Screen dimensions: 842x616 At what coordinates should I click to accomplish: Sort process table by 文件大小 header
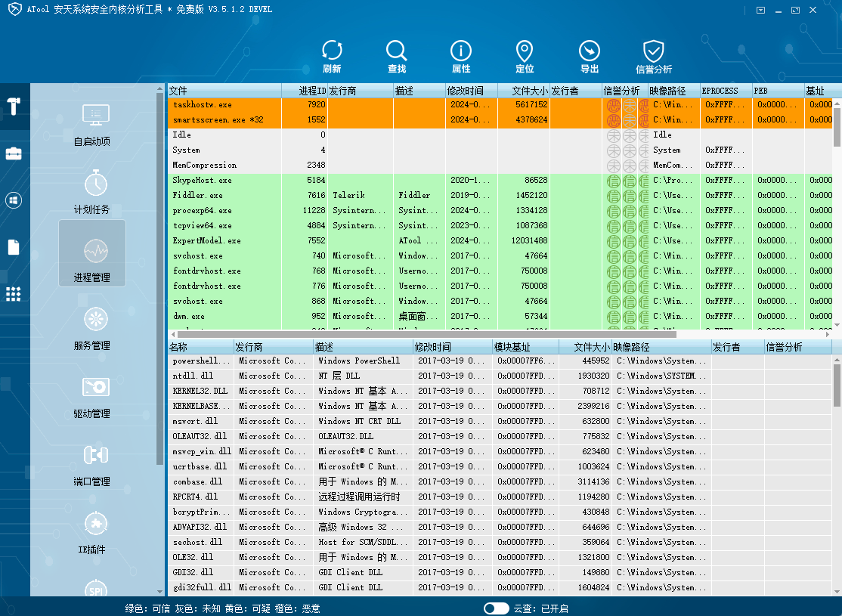tap(523, 91)
